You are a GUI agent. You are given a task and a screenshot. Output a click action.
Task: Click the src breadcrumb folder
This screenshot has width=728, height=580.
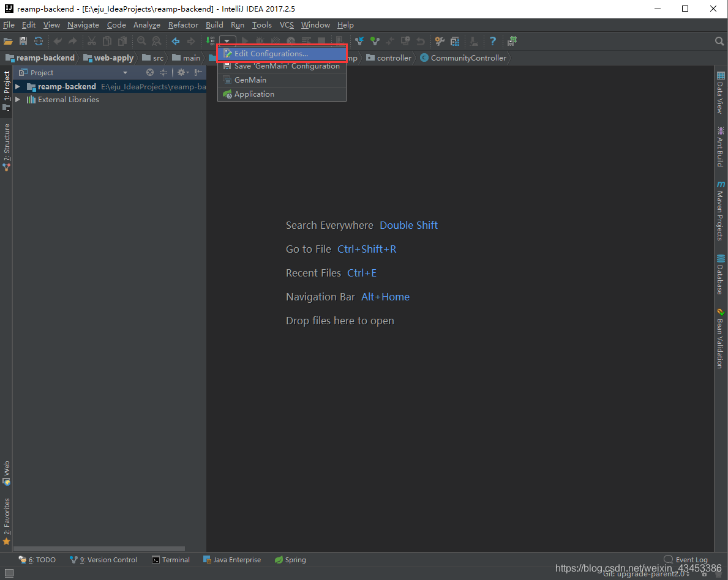pyautogui.click(x=152, y=58)
